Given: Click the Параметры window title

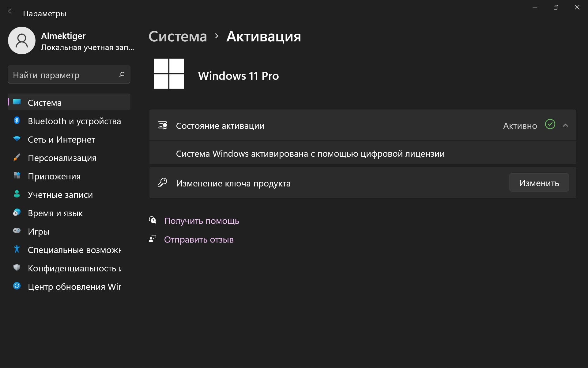Looking at the screenshot, I should click(x=45, y=13).
